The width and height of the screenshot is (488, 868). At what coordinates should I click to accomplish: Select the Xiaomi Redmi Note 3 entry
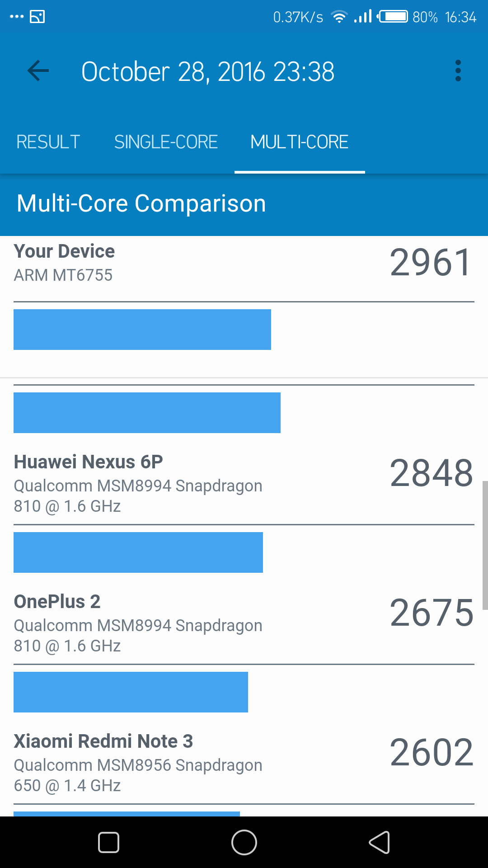pos(244,763)
